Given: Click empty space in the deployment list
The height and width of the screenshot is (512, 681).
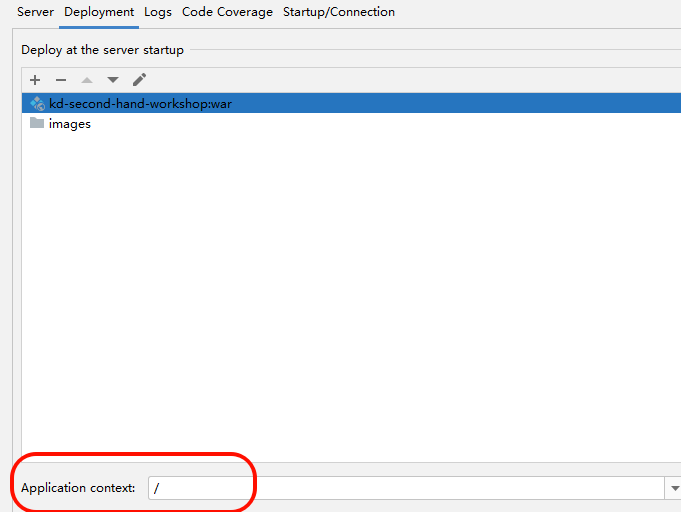Looking at the screenshot, I should pos(350,300).
